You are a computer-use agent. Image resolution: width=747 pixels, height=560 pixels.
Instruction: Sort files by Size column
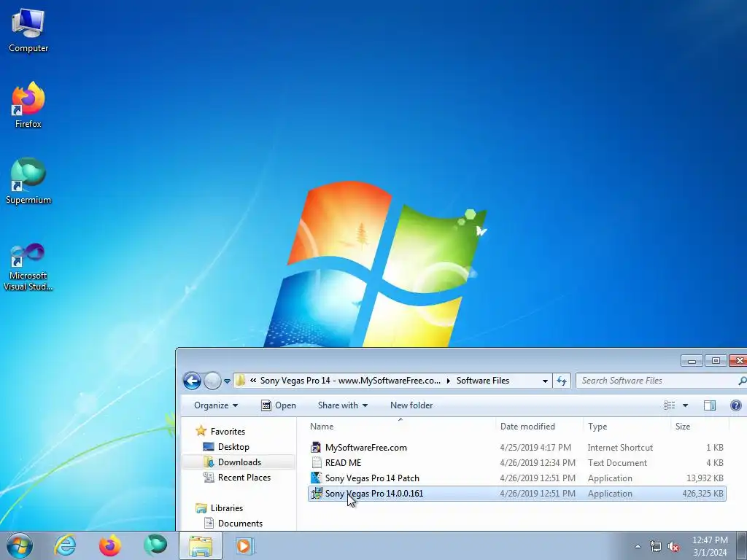[700, 426]
